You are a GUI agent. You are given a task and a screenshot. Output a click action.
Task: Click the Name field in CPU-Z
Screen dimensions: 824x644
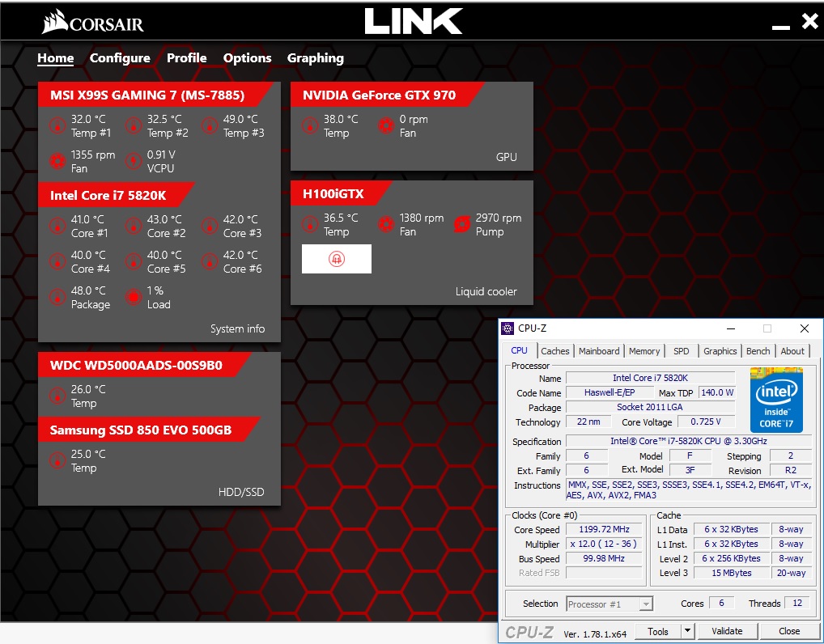(x=650, y=378)
